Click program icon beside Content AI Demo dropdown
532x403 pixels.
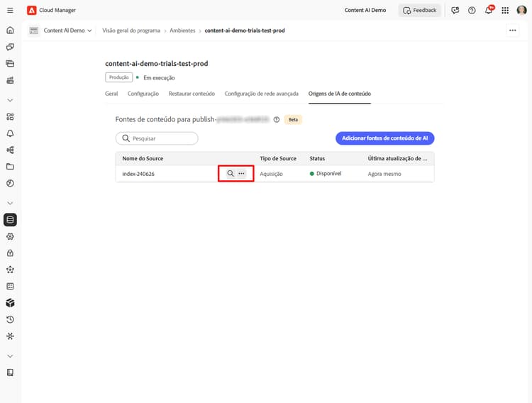tap(33, 31)
